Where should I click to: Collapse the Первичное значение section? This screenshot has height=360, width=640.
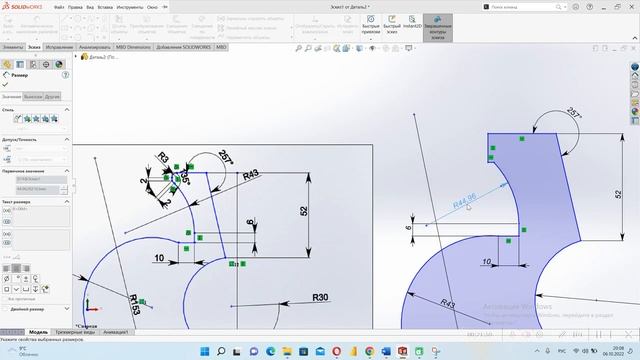(67, 171)
